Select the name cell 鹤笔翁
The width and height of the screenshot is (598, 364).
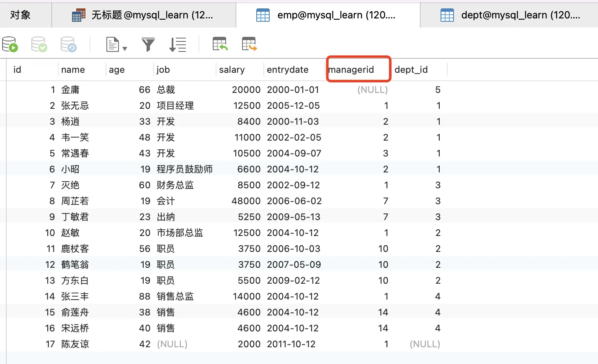click(75, 264)
